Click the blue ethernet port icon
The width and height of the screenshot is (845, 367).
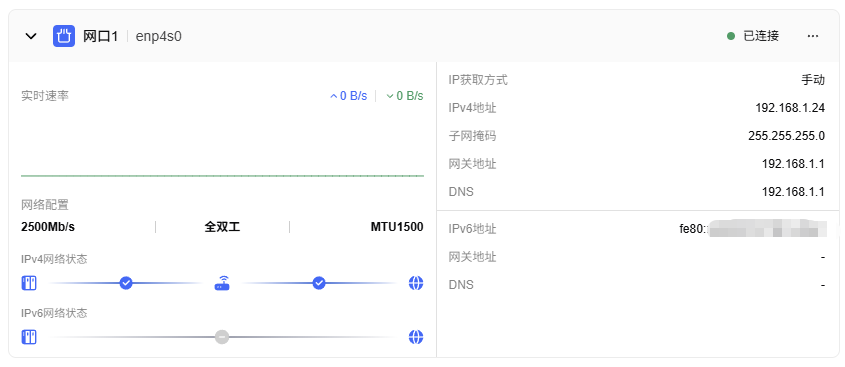(64, 36)
